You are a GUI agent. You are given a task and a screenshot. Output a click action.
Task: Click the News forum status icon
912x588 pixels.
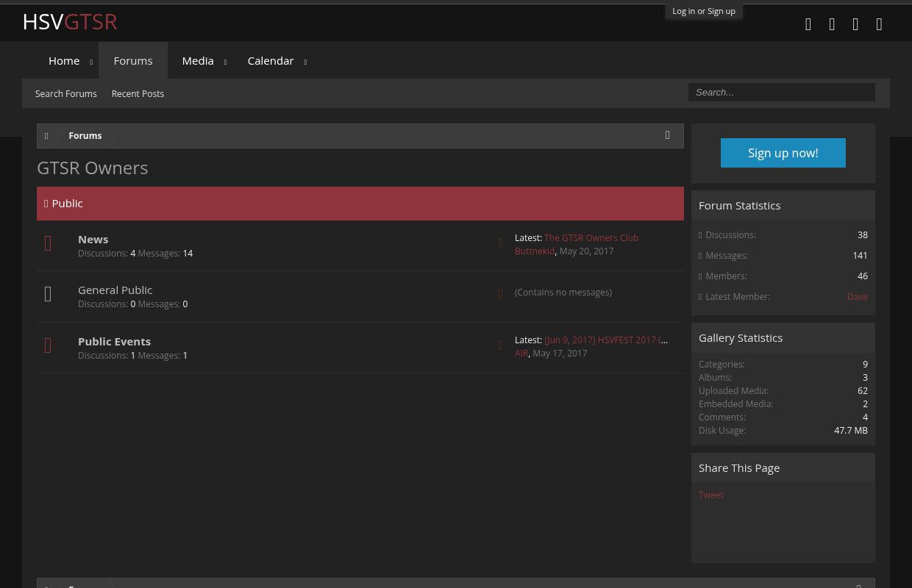point(49,243)
